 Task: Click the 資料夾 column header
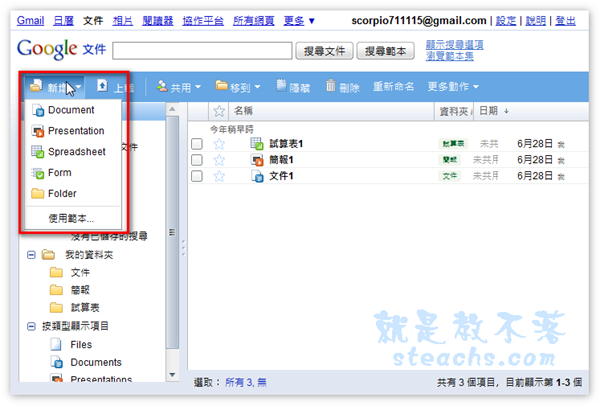pos(454,111)
